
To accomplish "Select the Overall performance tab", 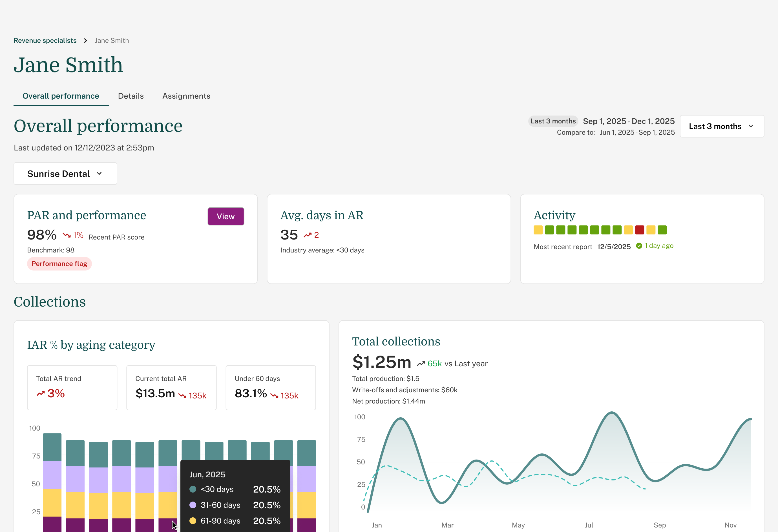I will tap(61, 96).
